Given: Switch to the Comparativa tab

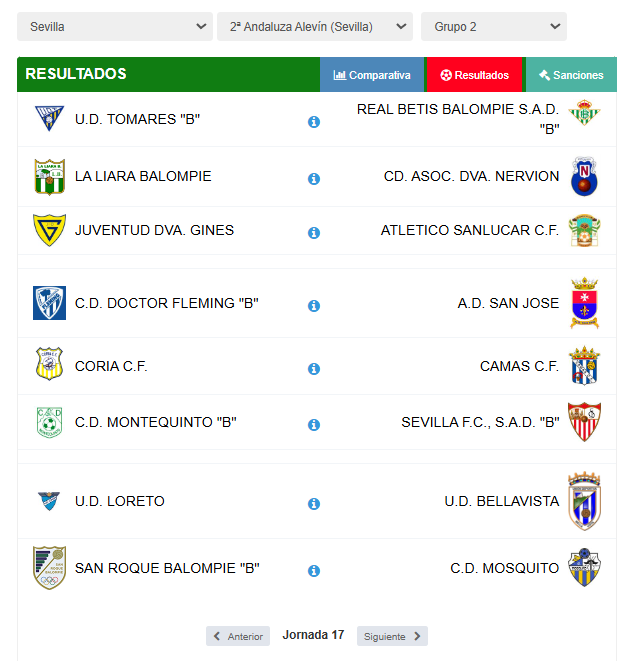Looking at the screenshot, I should [372, 75].
